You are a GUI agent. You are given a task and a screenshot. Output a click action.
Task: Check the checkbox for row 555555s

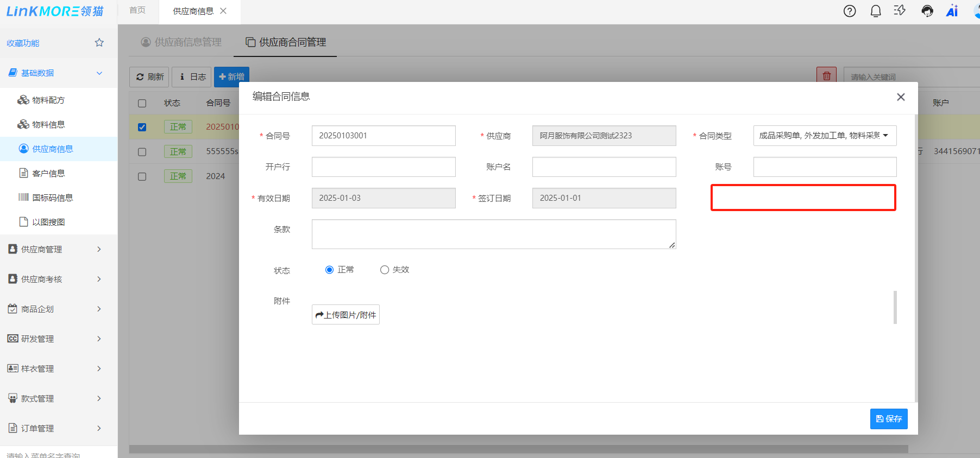point(142,152)
